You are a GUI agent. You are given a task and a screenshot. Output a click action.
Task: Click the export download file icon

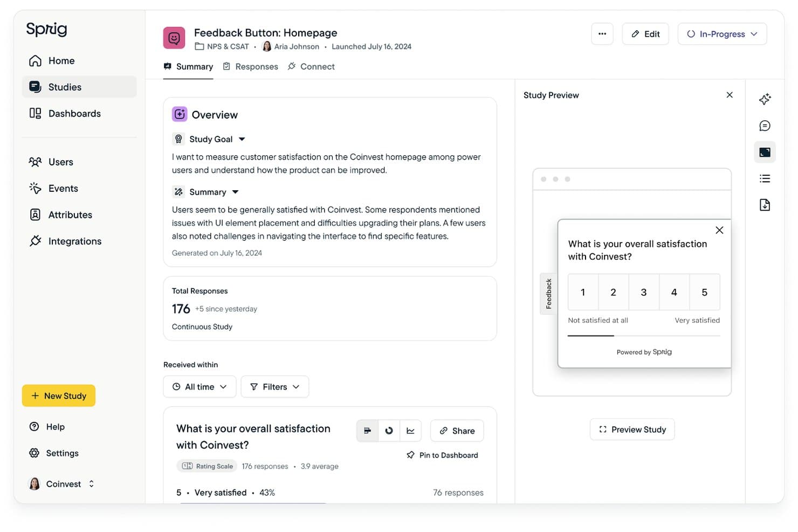point(765,205)
